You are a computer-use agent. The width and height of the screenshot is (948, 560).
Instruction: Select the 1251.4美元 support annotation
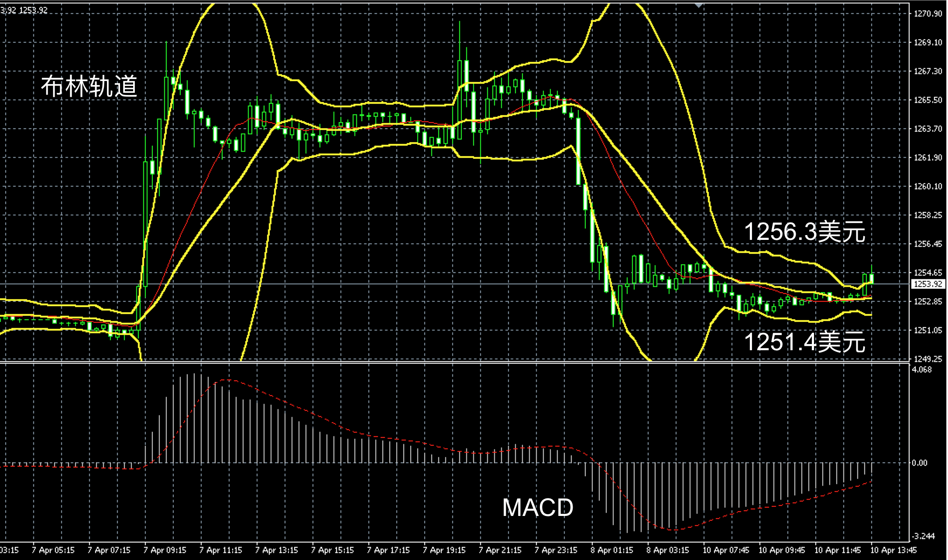coord(804,342)
